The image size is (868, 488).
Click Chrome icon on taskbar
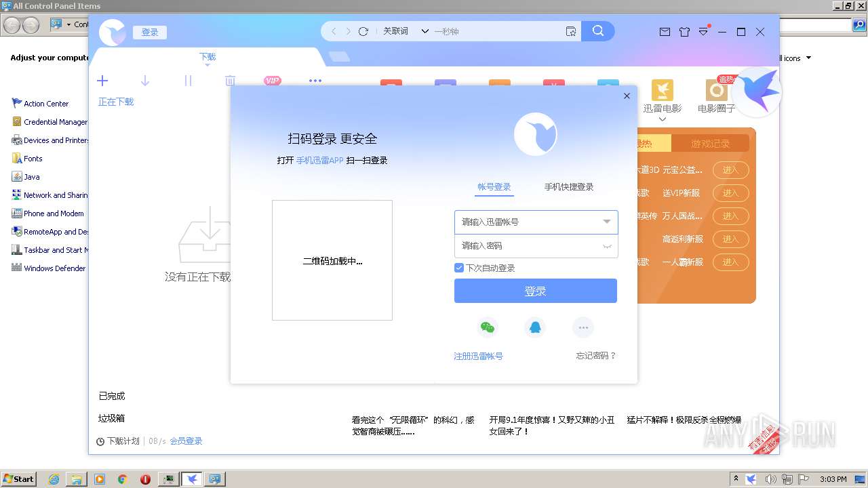point(122,479)
